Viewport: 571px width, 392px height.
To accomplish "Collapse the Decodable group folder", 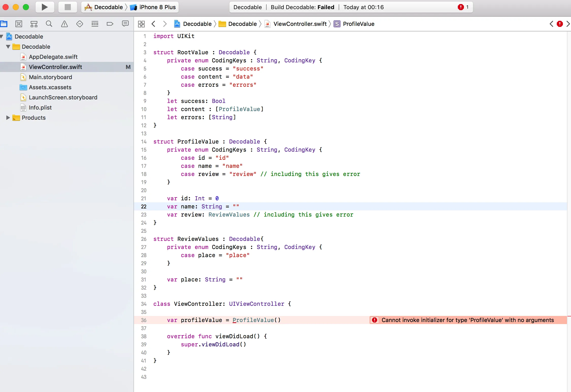I will pyautogui.click(x=8, y=47).
